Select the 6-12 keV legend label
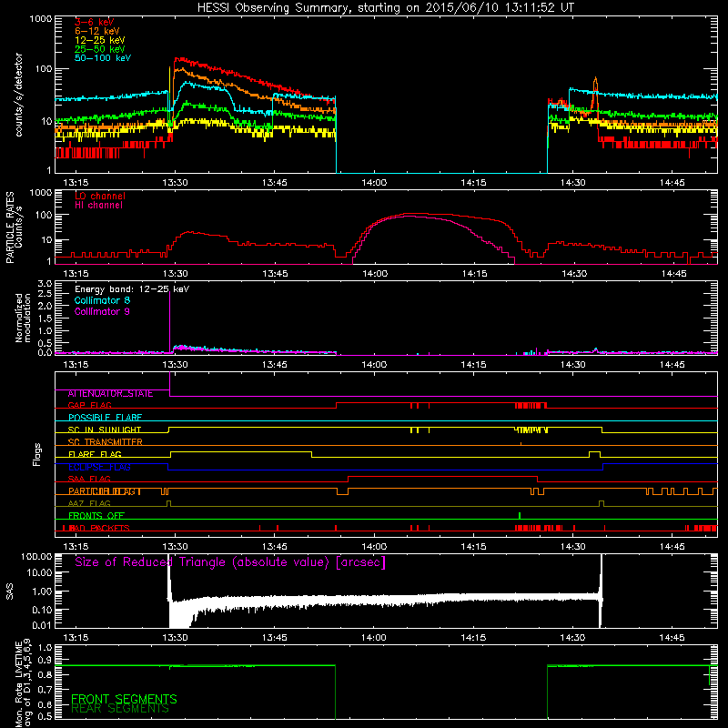Viewport: 728px width, 728px height. (x=97, y=31)
